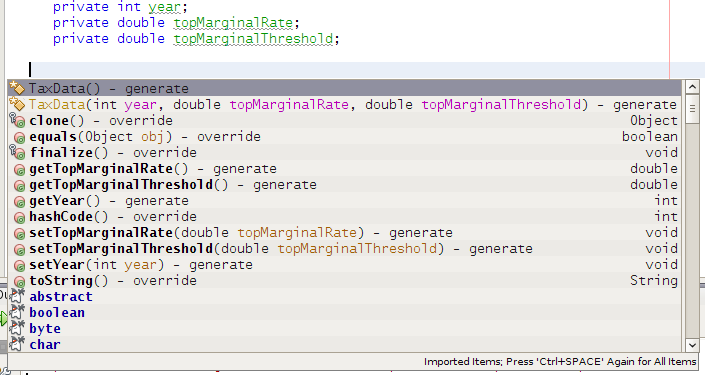
Task: Click the year field name in code
Action: 165,7
